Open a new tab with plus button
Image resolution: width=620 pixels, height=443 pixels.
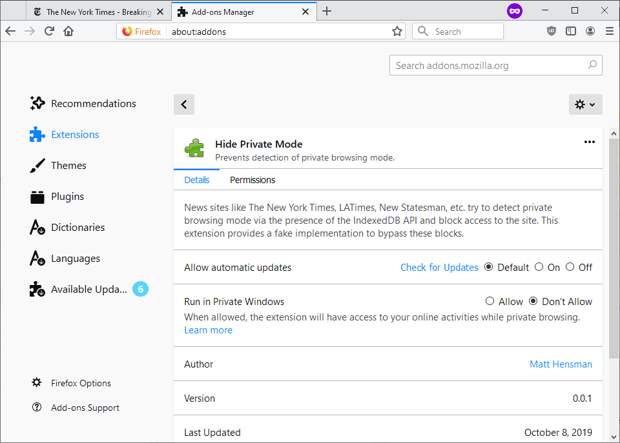tap(327, 11)
